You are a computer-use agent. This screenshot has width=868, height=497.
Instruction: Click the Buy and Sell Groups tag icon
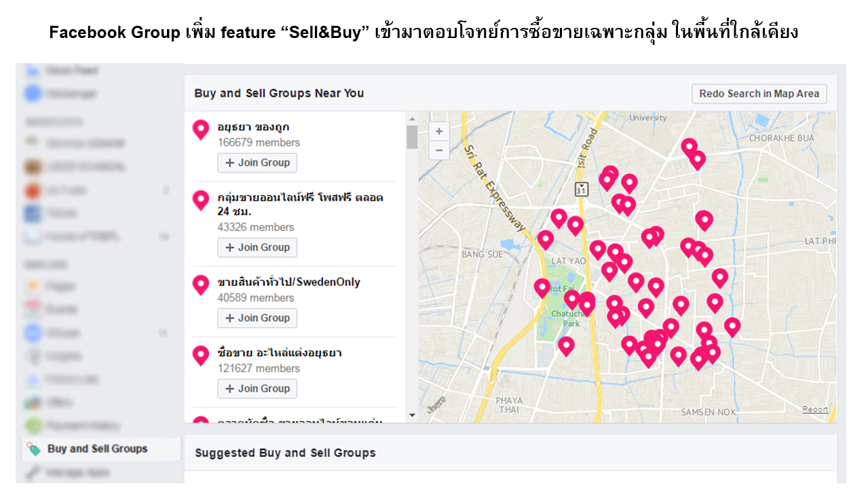click(x=33, y=449)
